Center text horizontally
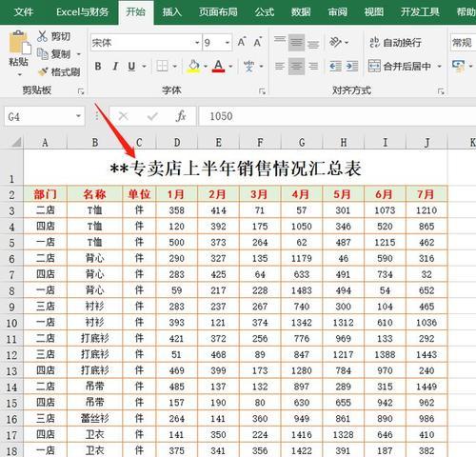 tap(296, 67)
